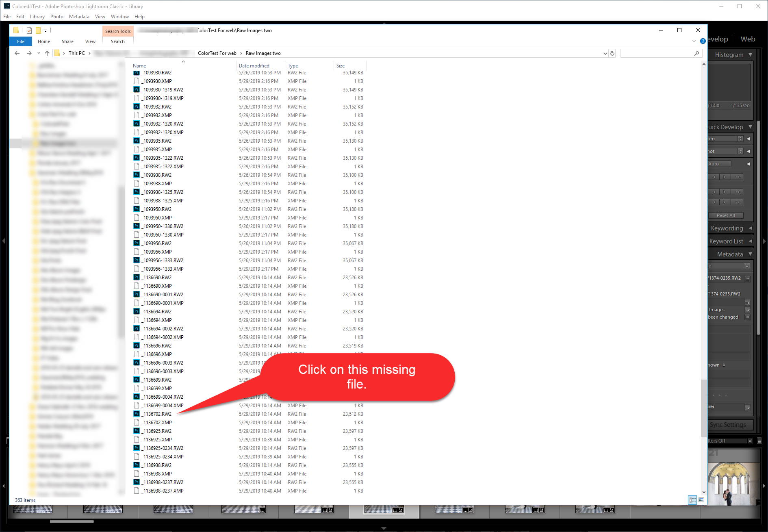Click Search Tools contextual tab
The image size is (768, 532).
[118, 31]
